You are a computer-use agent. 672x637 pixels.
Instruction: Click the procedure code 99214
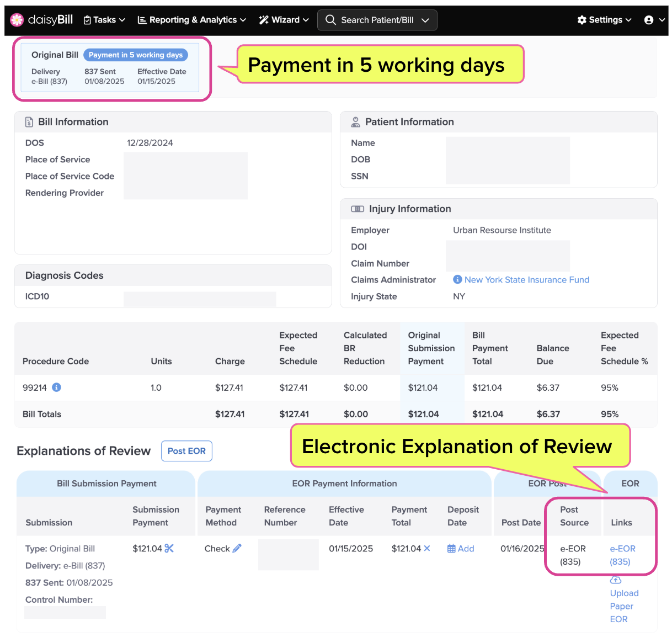[35, 387]
